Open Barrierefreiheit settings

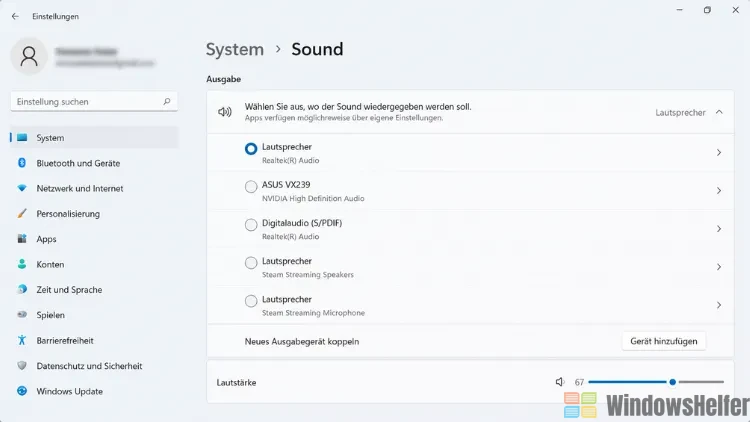coord(94,340)
